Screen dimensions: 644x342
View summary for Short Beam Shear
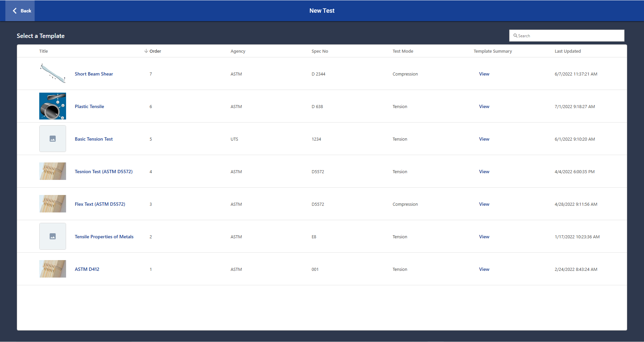[x=484, y=74]
